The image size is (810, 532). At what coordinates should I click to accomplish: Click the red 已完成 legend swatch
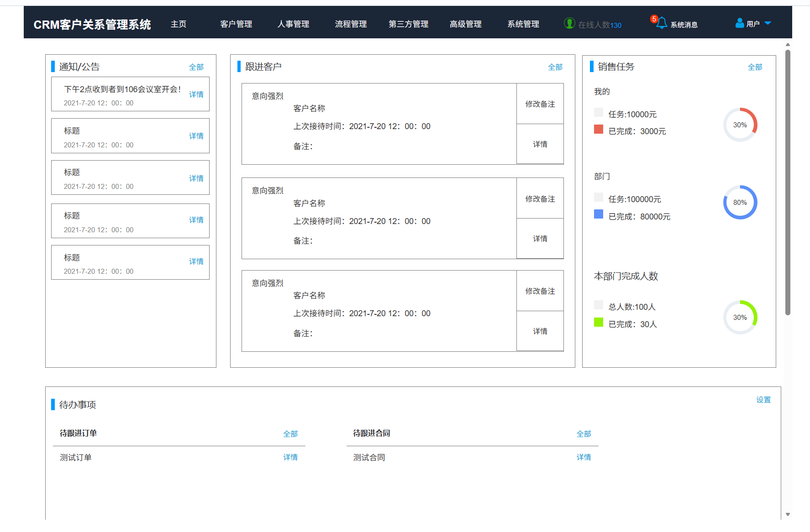coord(599,130)
